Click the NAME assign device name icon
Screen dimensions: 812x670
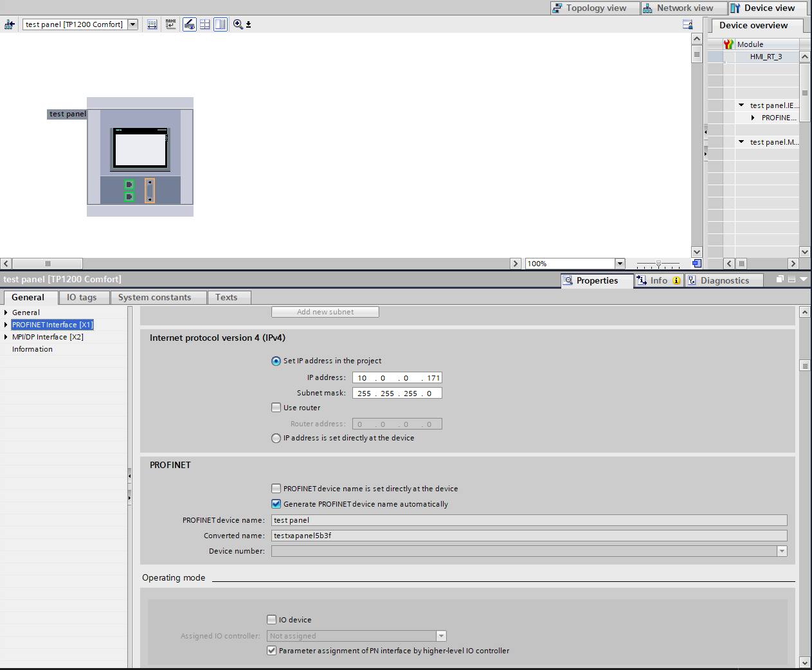[x=170, y=24]
